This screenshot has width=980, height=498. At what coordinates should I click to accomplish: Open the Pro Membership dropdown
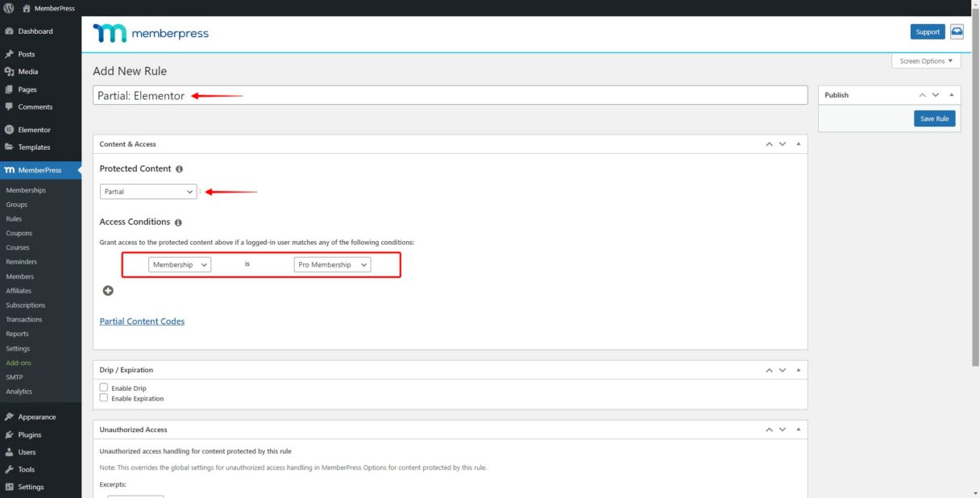(332, 264)
